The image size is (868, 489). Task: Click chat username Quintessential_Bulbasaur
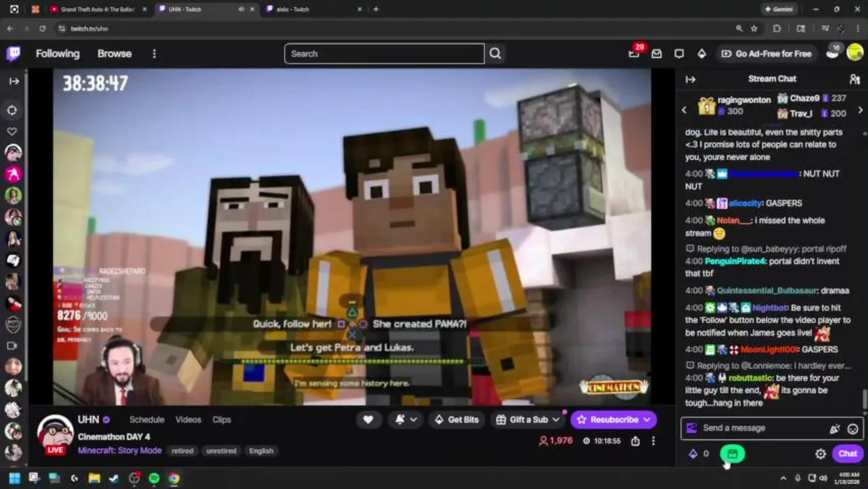click(x=767, y=290)
